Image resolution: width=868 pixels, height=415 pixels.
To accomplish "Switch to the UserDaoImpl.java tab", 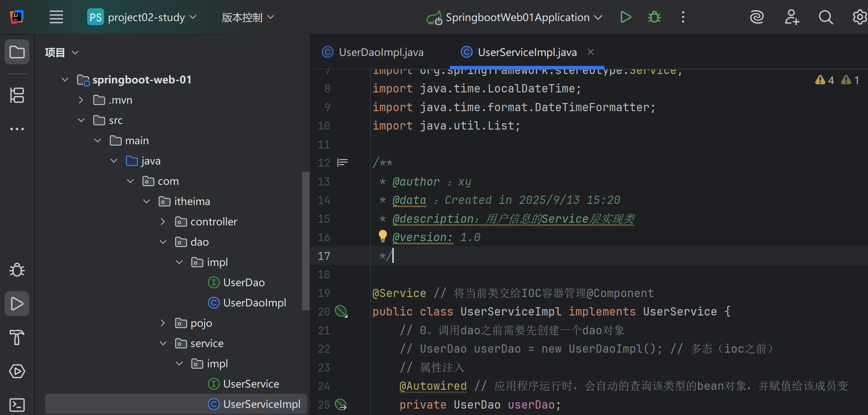I will (381, 52).
